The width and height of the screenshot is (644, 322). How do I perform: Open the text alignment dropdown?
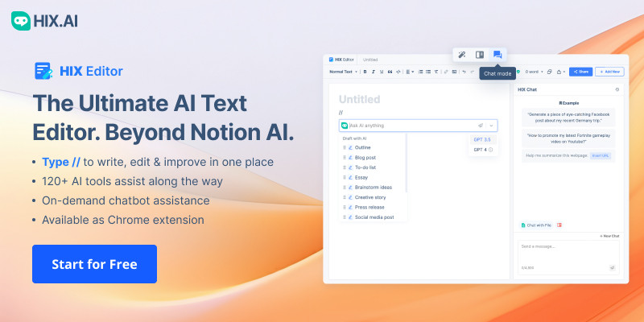pyautogui.click(x=411, y=72)
